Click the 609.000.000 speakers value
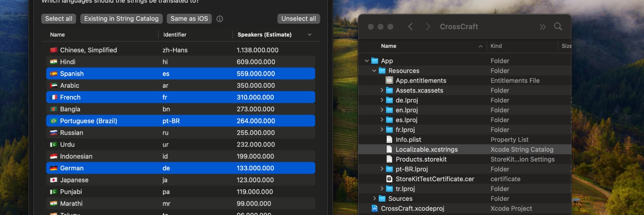Screen dimensions: 644x215 click(256, 62)
